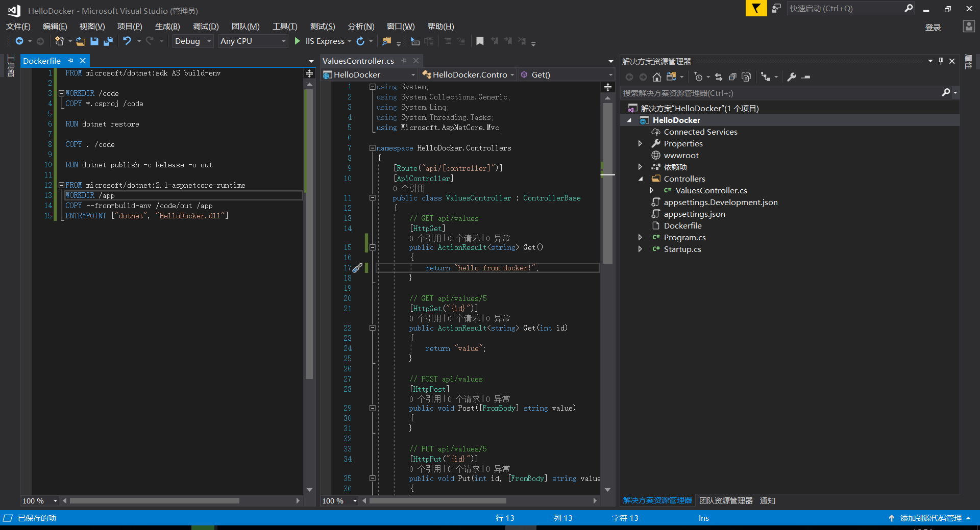Click the yellow notifications filter flag icon

(756, 8)
